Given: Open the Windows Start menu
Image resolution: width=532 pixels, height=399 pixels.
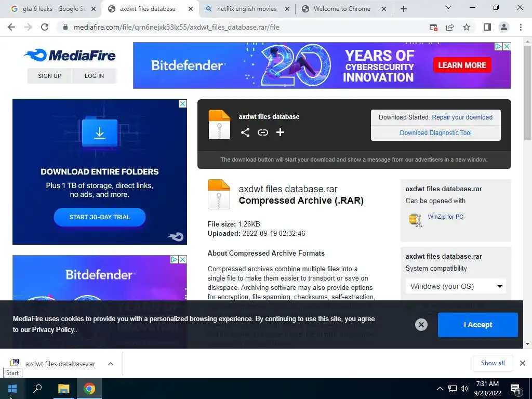Looking at the screenshot, I should 12,389.
